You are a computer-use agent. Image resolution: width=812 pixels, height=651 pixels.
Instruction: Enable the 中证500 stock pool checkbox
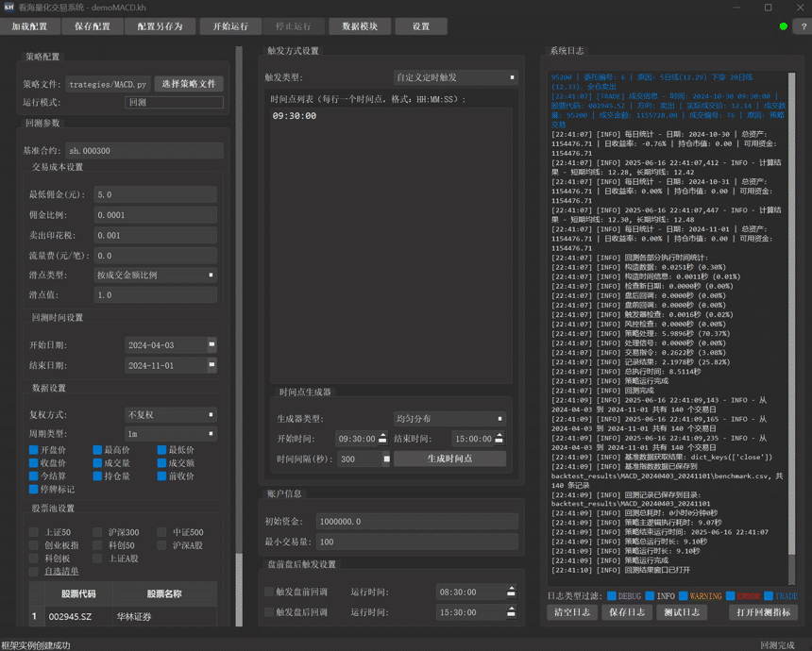tap(161, 532)
